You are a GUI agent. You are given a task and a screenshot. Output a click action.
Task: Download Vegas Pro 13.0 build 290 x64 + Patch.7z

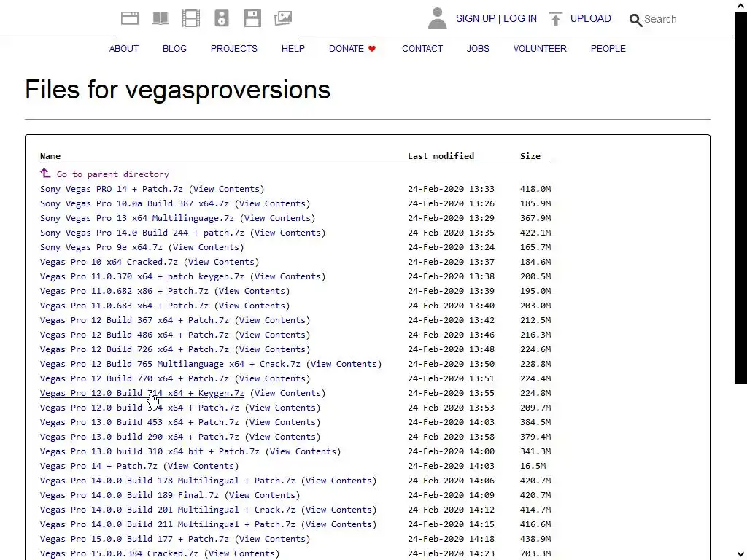pyautogui.click(x=139, y=437)
